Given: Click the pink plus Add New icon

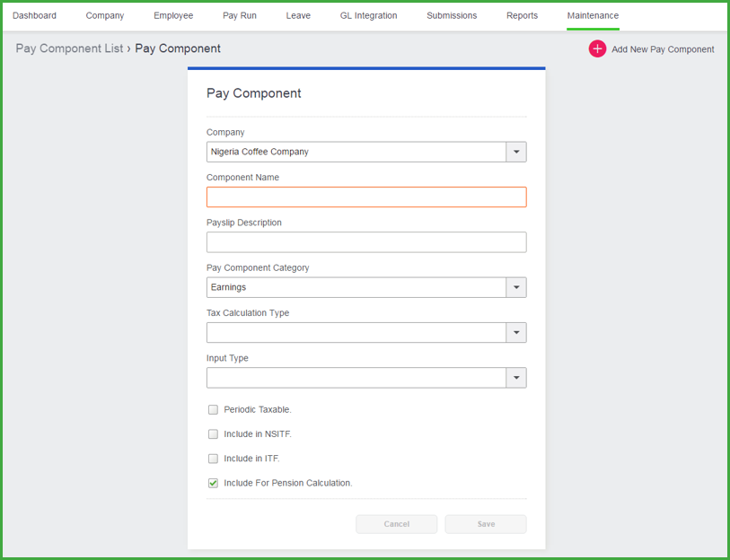Looking at the screenshot, I should point(597,48).
